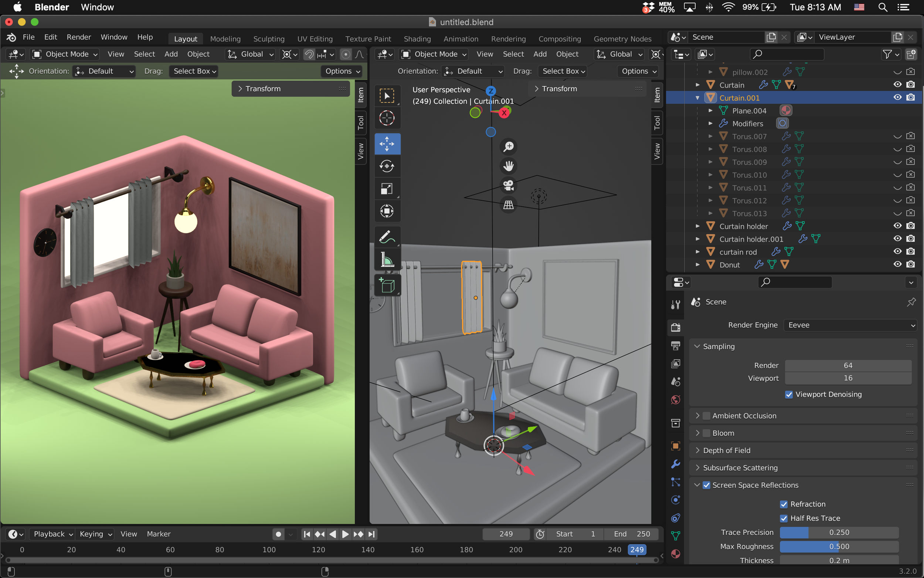Click the viewport zoom magnifier icon
Viewport: 924px width, 578px height.
click(x=509, y=146)
